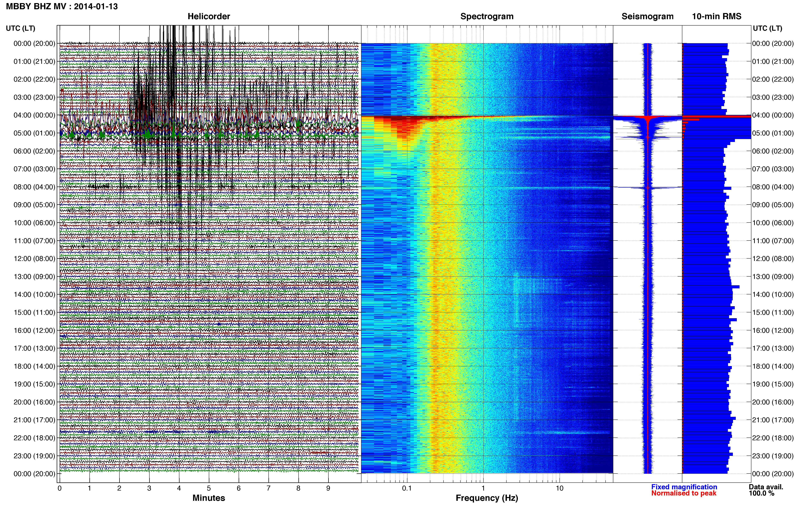
Task: Click left time label 21:00 (17:00)
Action: [34, 420]
